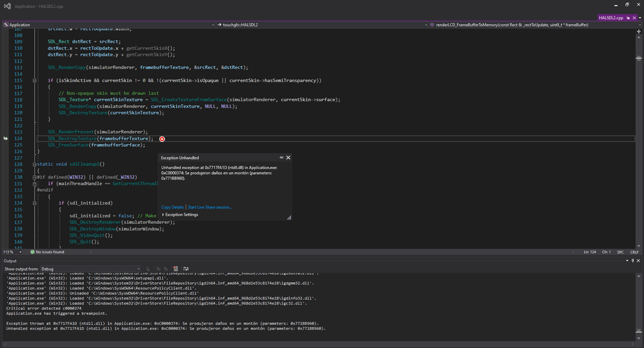The width and height of the screenshot is (644, 348).
Task: Click line number 124 in gutter
Action: tap(18, 138)
